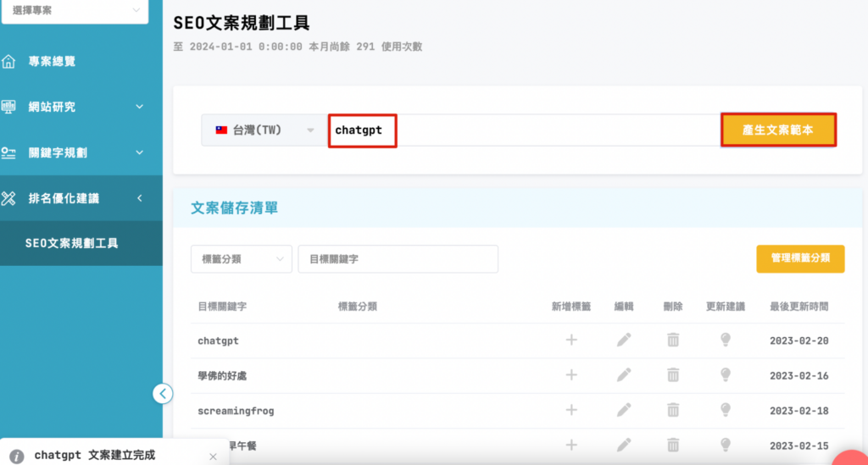Image resolution: width=868 pixels, height=465 pixels.
Task: Expand the 關鍵字規劃 chevron
Action: click(140, 152)
